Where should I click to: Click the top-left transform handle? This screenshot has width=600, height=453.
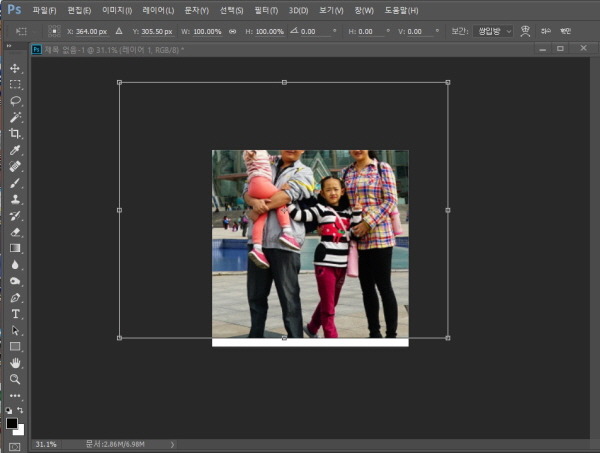[119, 82]
